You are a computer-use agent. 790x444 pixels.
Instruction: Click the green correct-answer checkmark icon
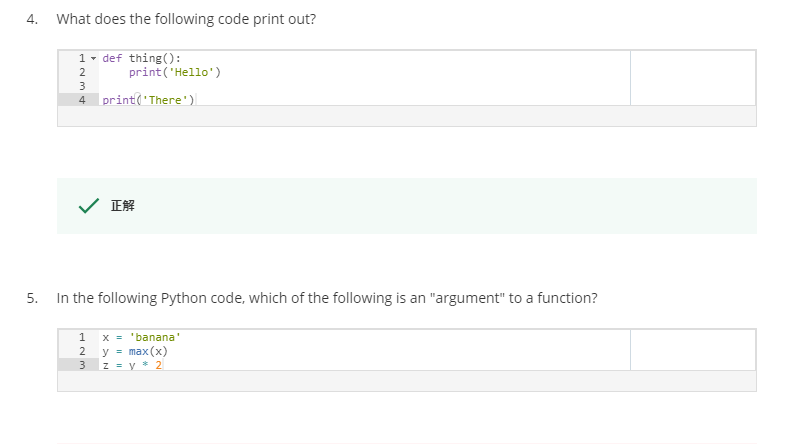click(89, 206)
